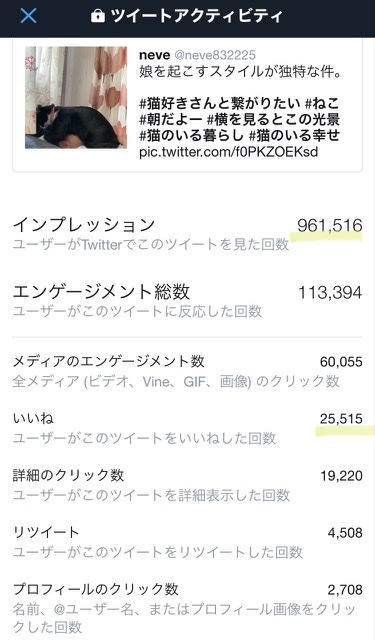Open the neve profile name
Screen dimensions: 375x640
(x=154, y=55)
